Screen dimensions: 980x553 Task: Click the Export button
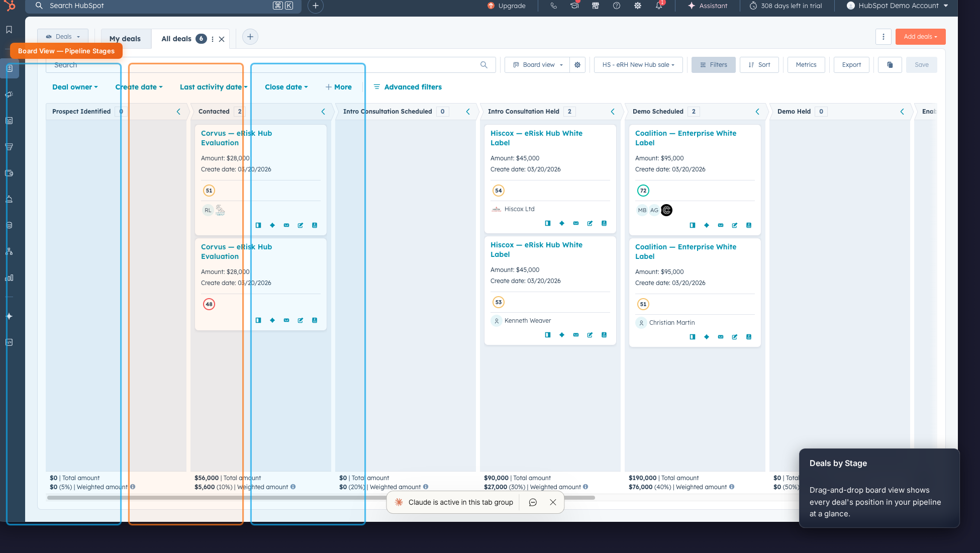[x=851, y=65]
